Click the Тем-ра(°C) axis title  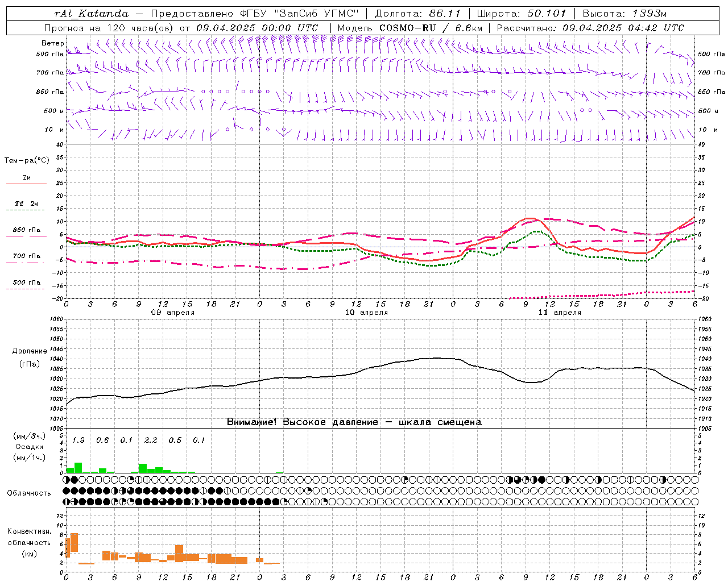[x=27, y=161]
